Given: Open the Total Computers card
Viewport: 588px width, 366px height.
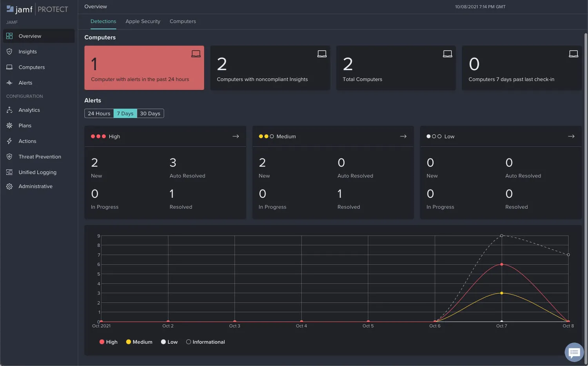Looking at the screenshot, I should [396, 68].
